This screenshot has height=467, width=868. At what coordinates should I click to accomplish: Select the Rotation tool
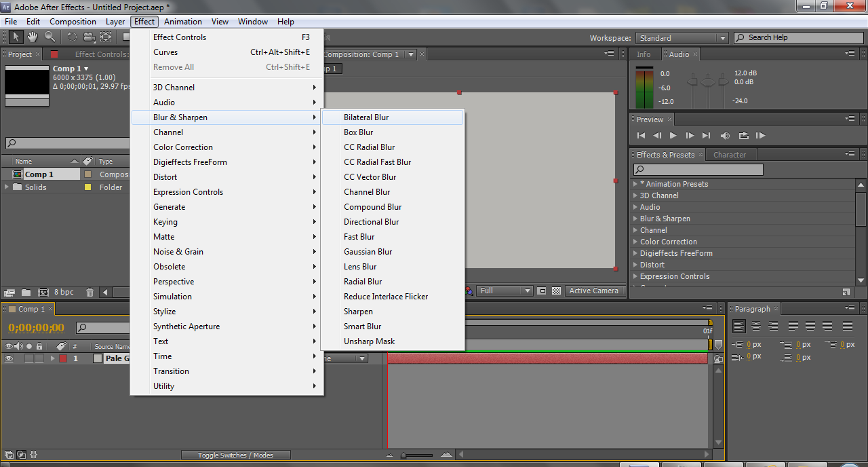[x=72, y=37]
